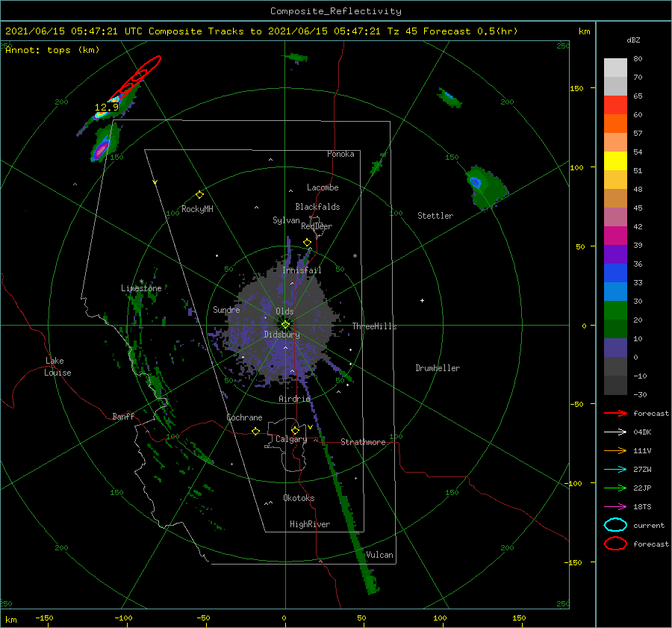Click the red forecast ellipse legend icon
The image size is (672, 628).
pyautogui.click(x=615, y=544)
